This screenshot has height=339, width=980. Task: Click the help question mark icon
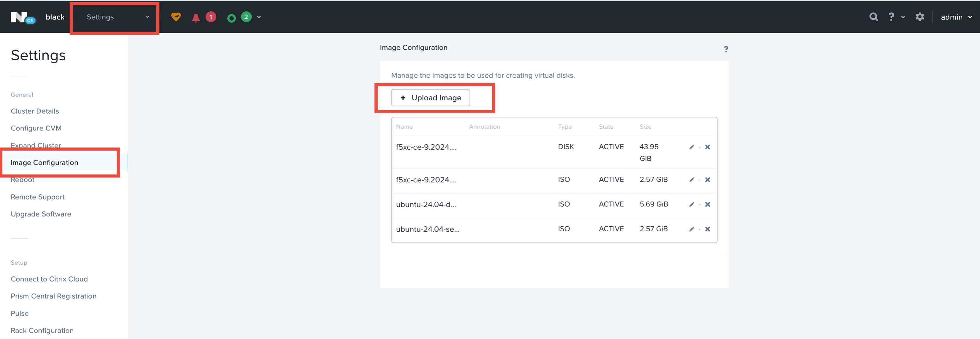891,17
